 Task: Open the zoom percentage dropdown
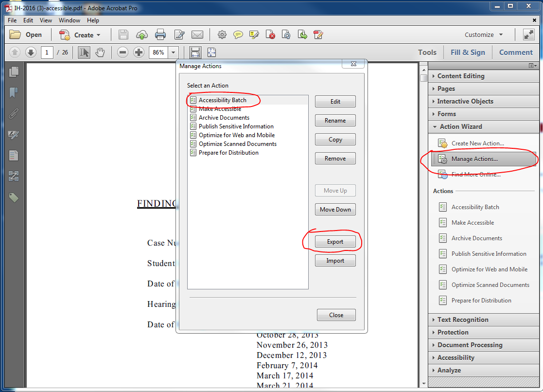174,53
